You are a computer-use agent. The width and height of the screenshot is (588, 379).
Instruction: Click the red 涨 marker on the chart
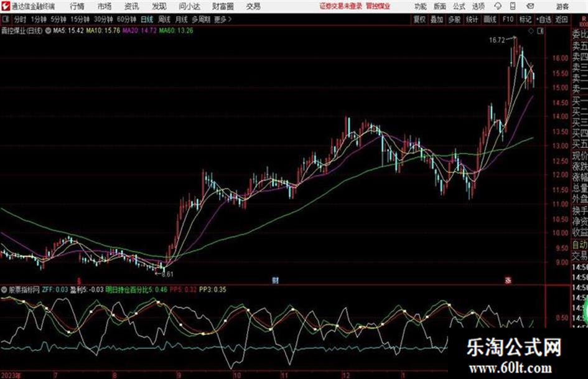508,280
